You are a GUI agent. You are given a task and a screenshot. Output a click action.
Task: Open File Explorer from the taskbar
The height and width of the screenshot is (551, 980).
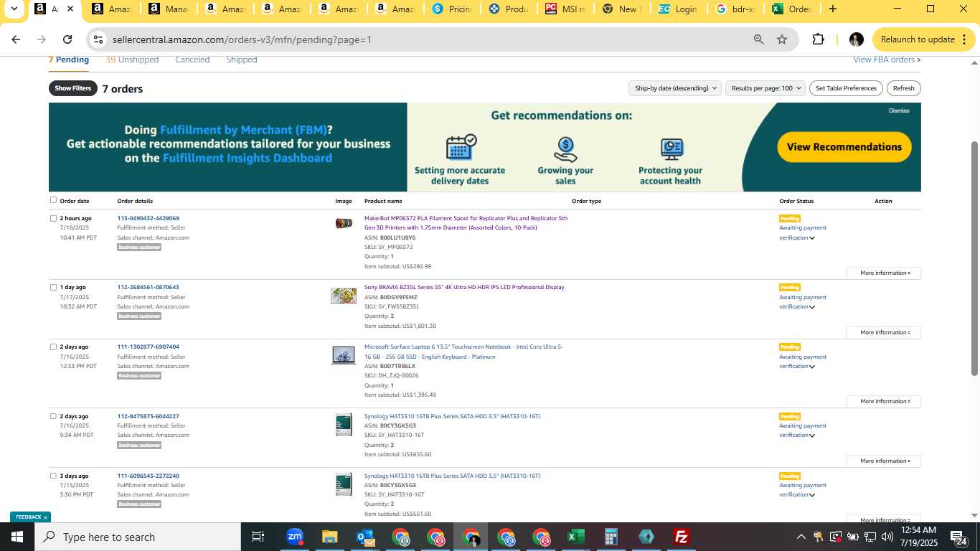point(329,537)
